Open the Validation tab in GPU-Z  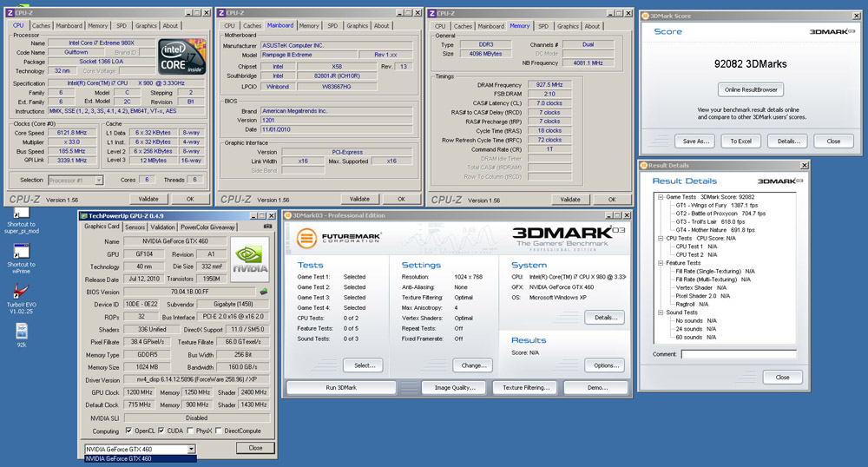[x=162, y=227]
